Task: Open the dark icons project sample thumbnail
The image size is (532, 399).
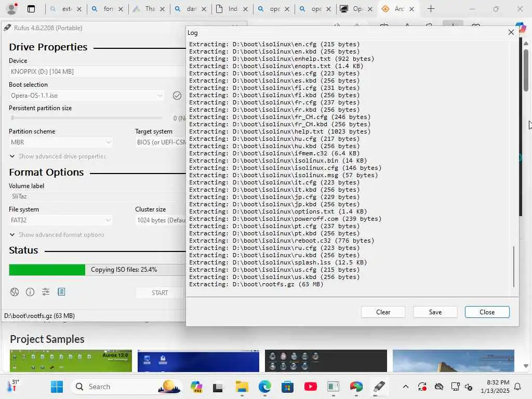Action: (x=326, y=361)
